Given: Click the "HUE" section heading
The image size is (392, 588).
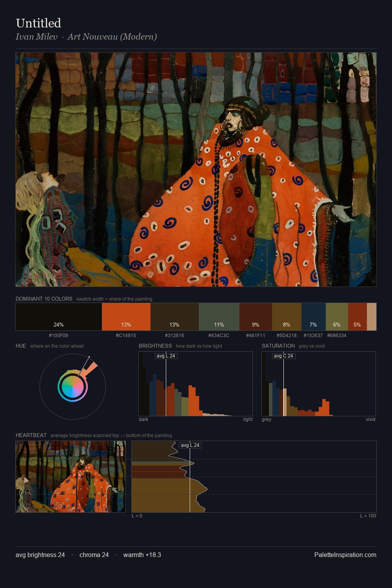Looking at the screenshot, I should pyautogui.click(x=21, y=346).
